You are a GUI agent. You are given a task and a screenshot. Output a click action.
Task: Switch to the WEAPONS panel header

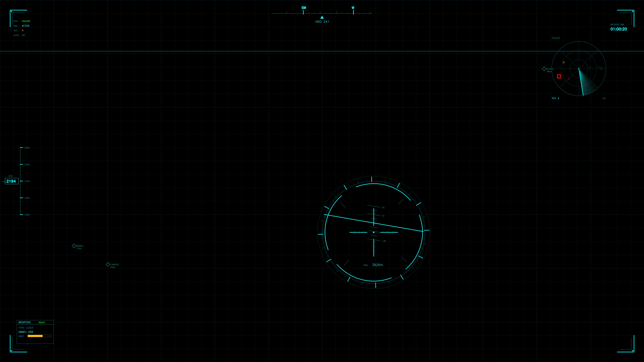(25, 322)
